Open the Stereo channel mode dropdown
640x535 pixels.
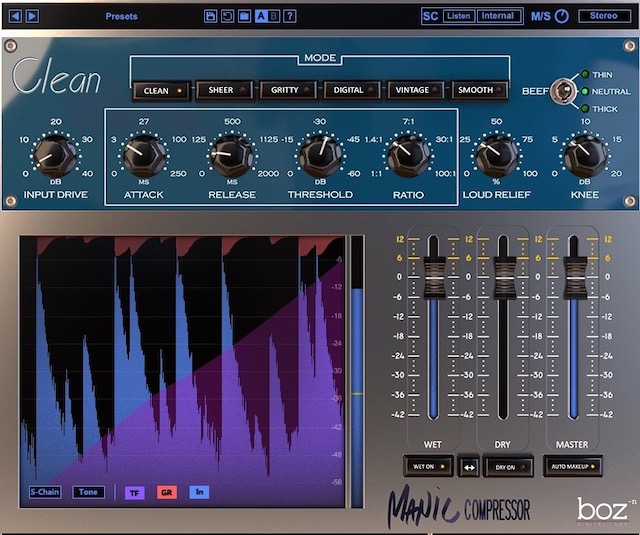pos(603,16)
